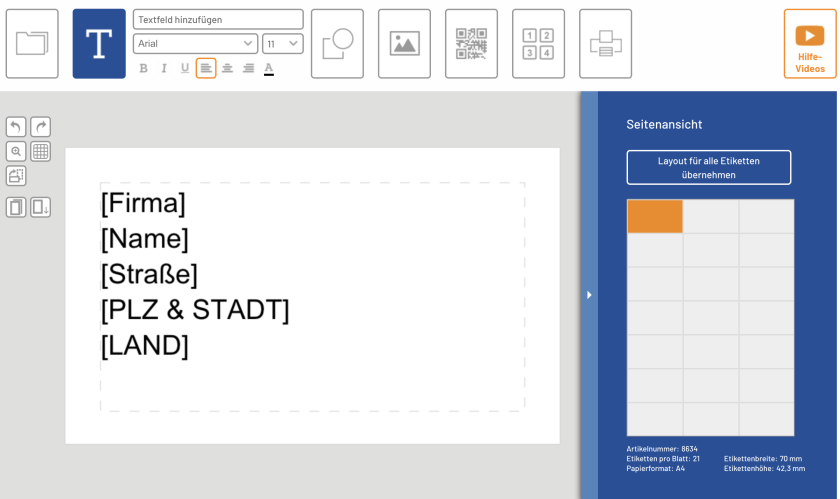
Task: Toggle underline text formatting
Action: [x=185, y=68]
